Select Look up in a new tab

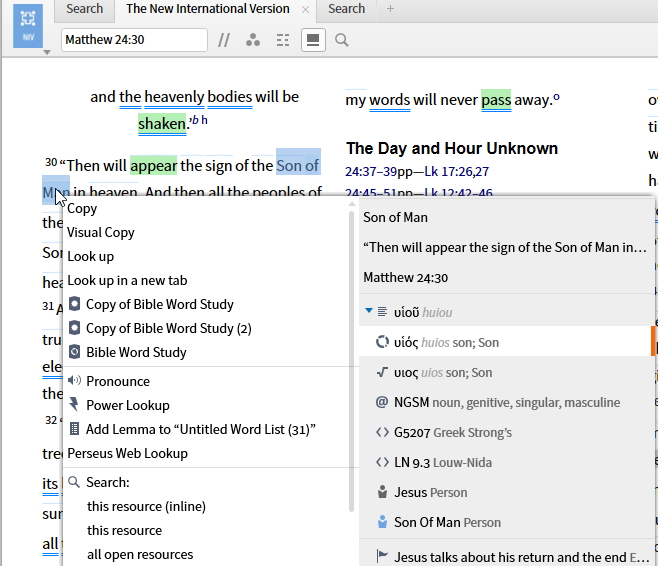(x=127, y=280)
